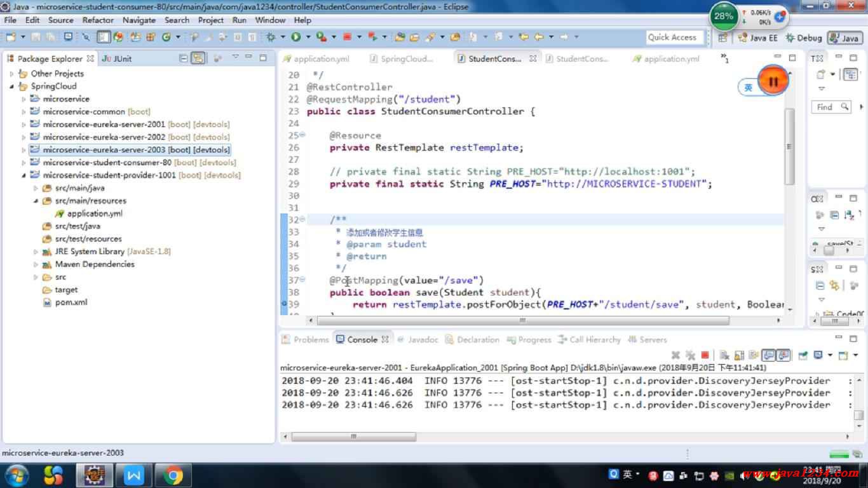Click Collapse All in Package Explorer
868x488 pixels.
[183, 58]
